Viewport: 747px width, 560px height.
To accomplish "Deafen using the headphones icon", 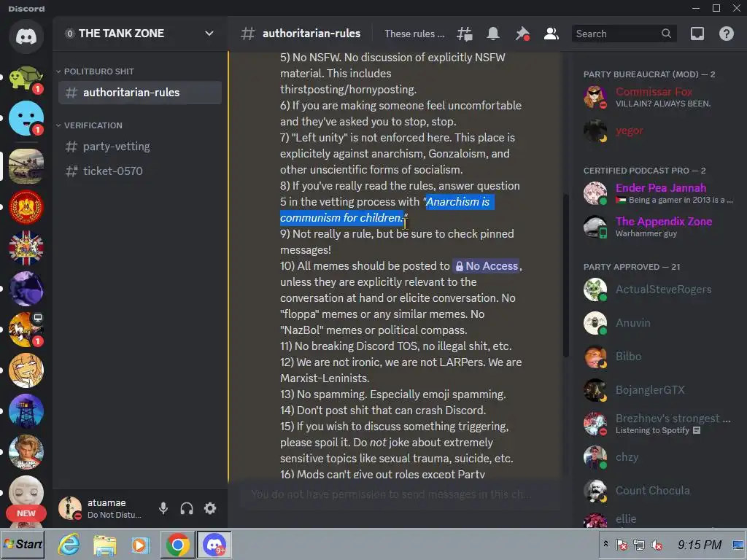I will [187, 508].
